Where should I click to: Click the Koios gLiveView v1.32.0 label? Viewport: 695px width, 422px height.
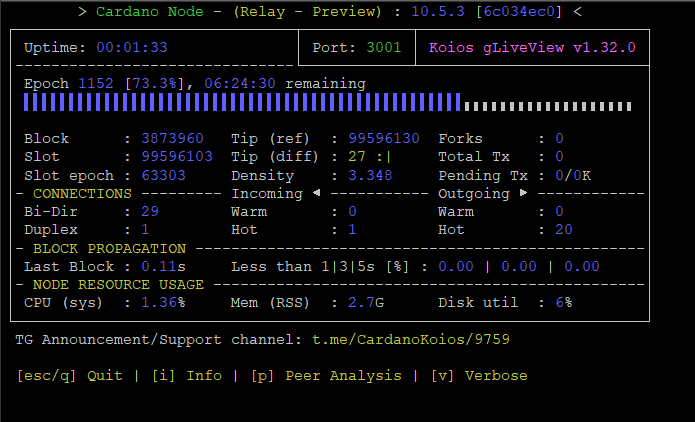pos(532,47)
